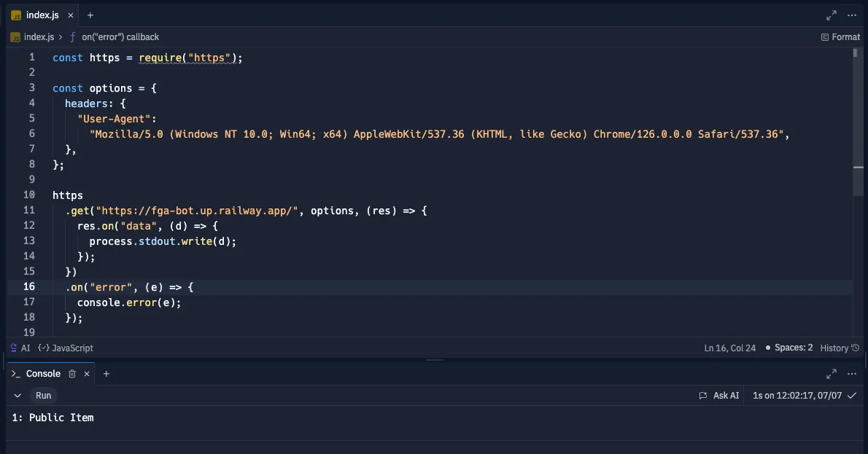Open the Run options chevron

click(x=18, y=395)
